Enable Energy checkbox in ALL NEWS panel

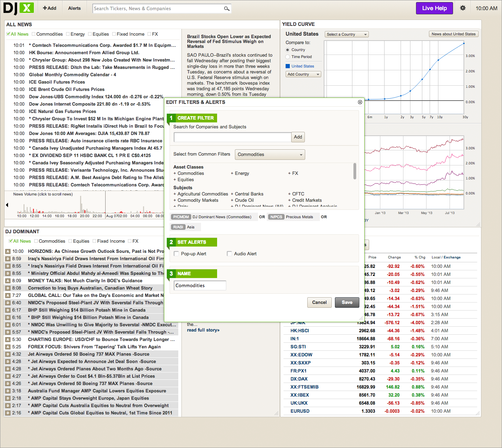coord(68,34)
